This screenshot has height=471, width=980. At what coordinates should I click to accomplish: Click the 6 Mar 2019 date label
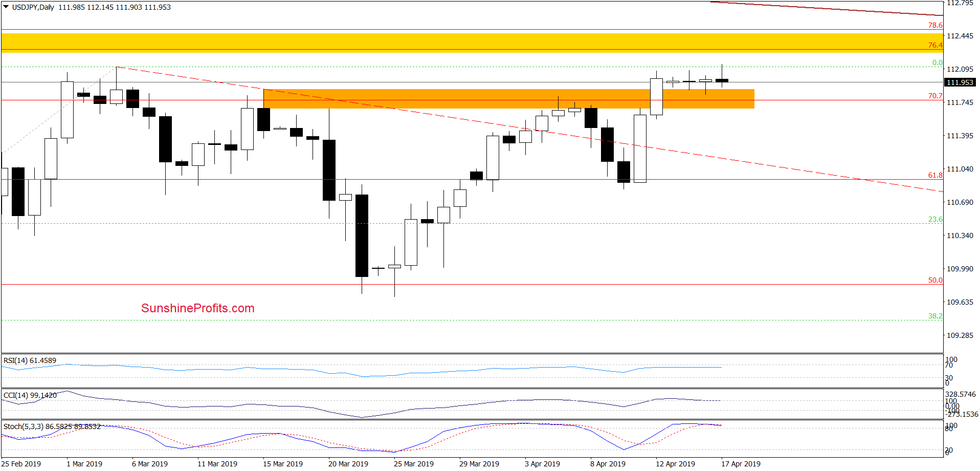150,464
